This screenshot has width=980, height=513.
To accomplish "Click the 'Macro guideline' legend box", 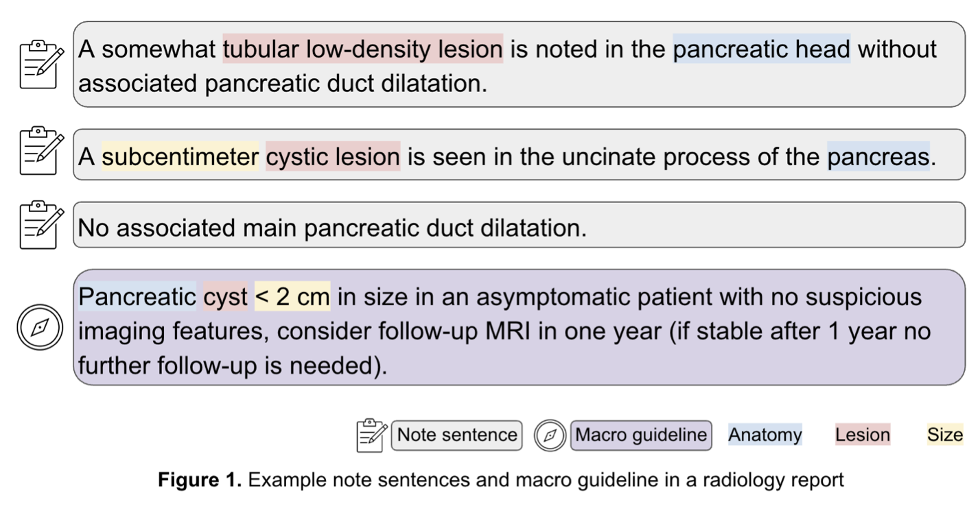I will point(640,435).
